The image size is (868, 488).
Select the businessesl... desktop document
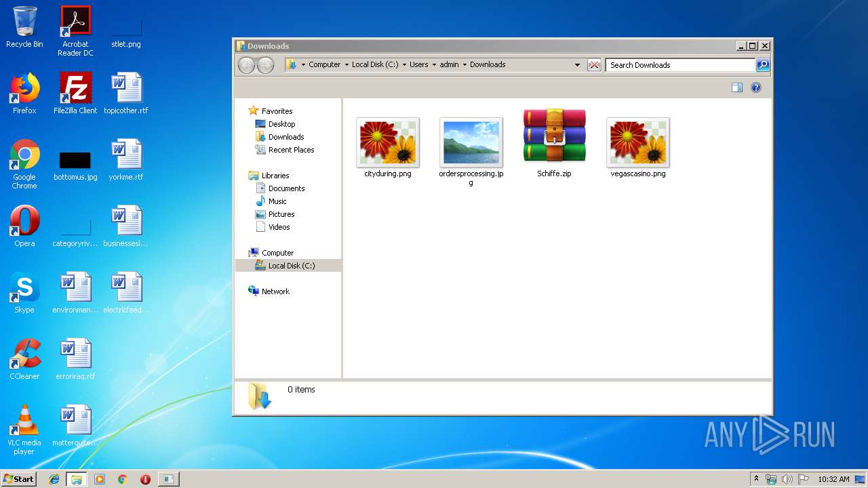[126, 227]
